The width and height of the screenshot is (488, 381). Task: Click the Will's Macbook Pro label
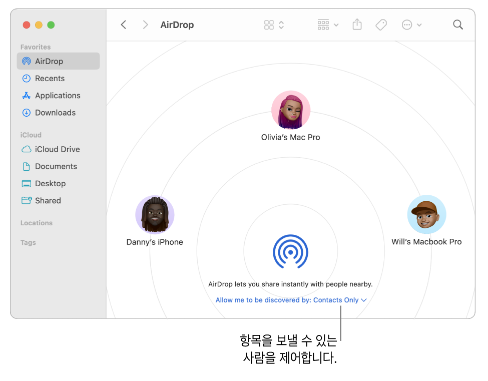coord(426,242)
